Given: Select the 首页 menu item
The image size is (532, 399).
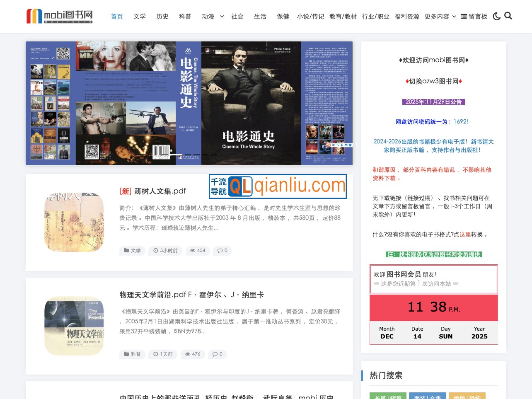Looking at the screenshot, I should pyautogui.click(x=116, y=17).
